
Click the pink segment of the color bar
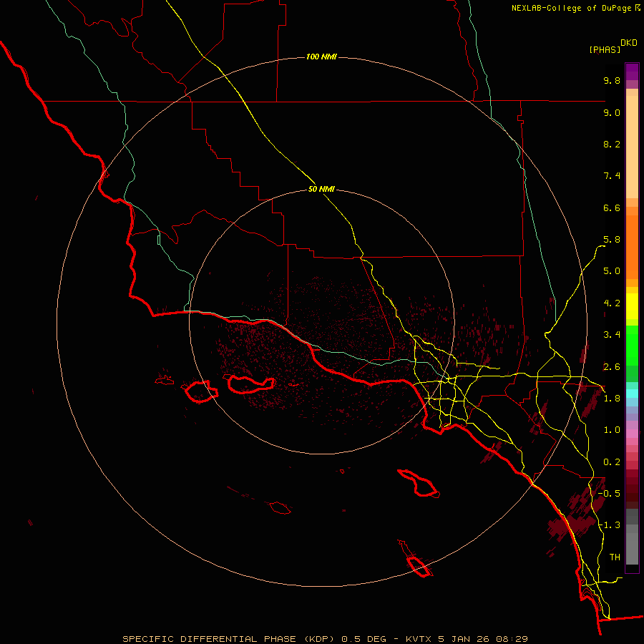pyautogui.click(x=632, y=434)
